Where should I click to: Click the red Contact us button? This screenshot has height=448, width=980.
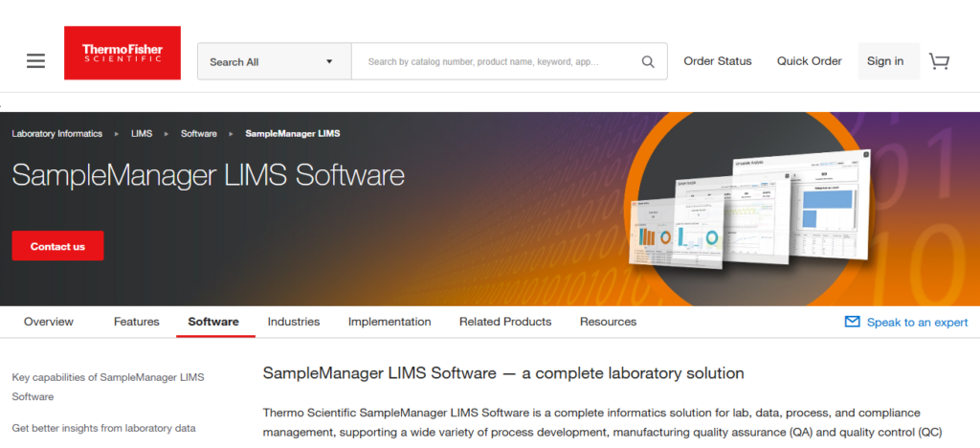click(x=57, y=246)
